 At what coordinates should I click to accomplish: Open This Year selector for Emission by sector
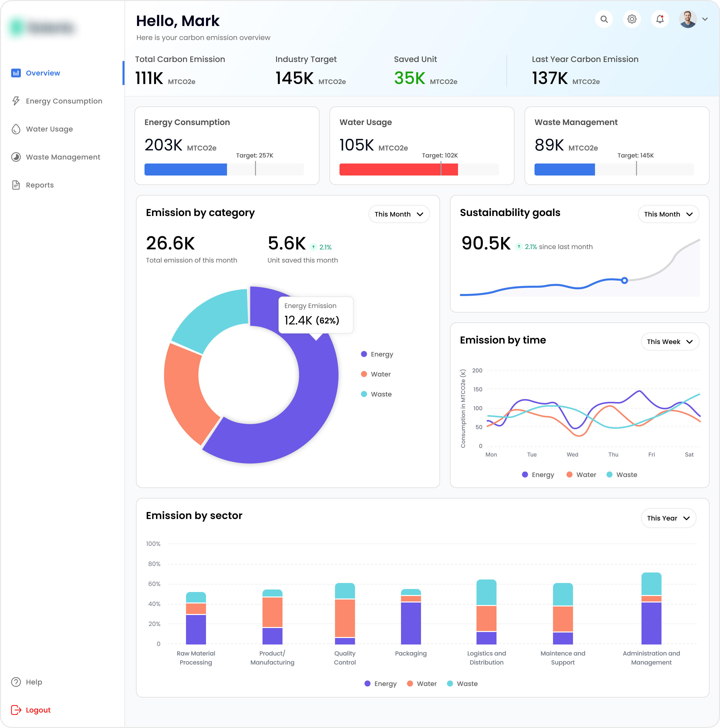point(668,518)
